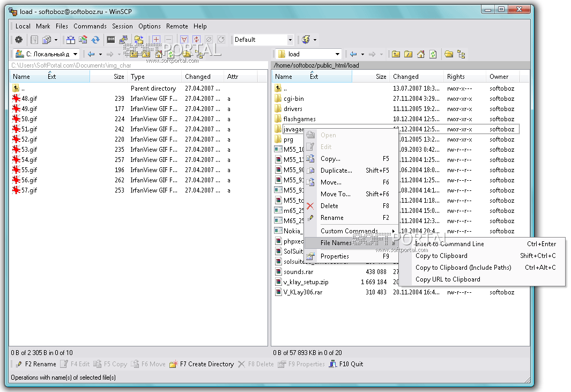The image size is (571, 392).
Task: Open the Preferences gear icon
Action: 19,39
